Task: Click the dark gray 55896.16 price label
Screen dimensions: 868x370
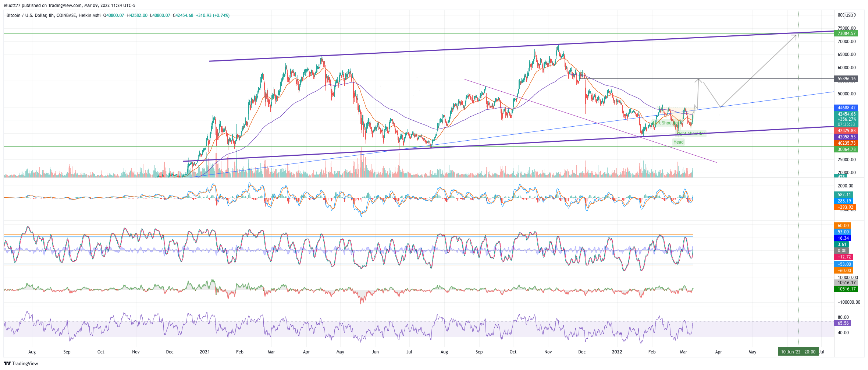Action: [x=846, y=79]
